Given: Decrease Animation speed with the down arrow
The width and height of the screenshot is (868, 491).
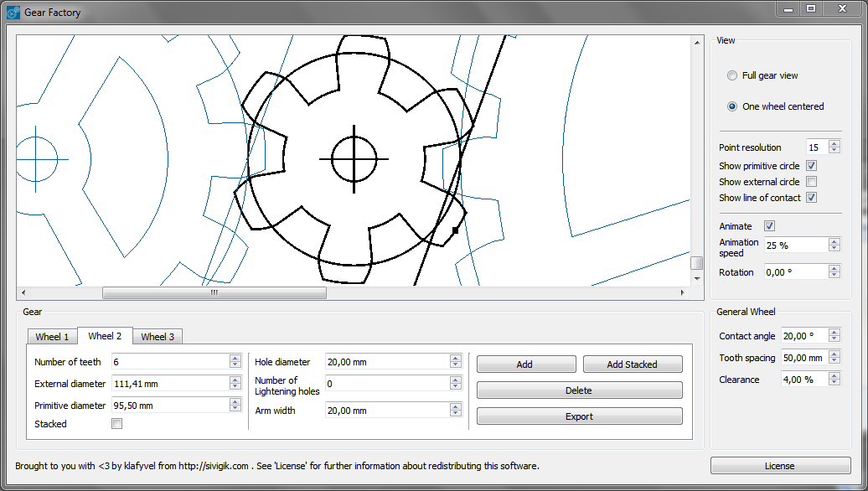Looking at the screenshot, I should pyautogui.click(x=834, y=248).
